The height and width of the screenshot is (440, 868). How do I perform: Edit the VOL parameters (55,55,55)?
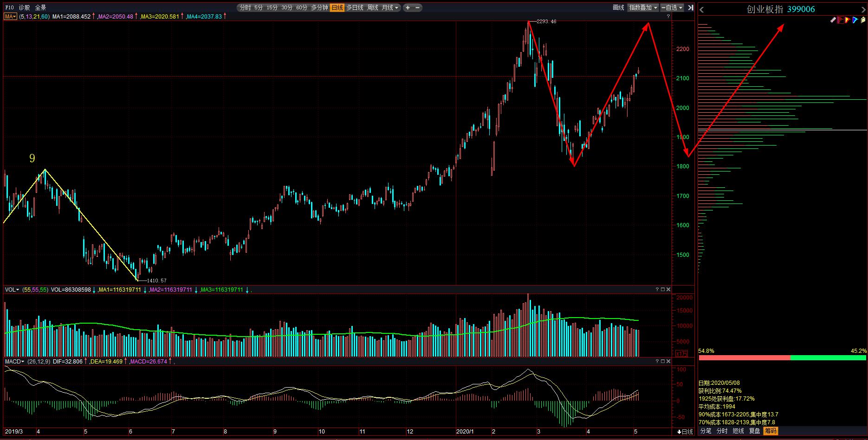click(35, 289)
